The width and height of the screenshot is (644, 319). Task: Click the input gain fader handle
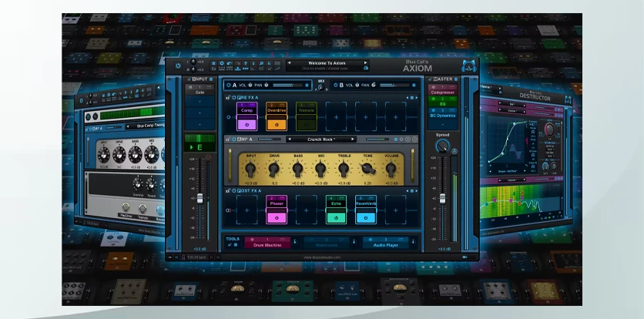(200, 199)
